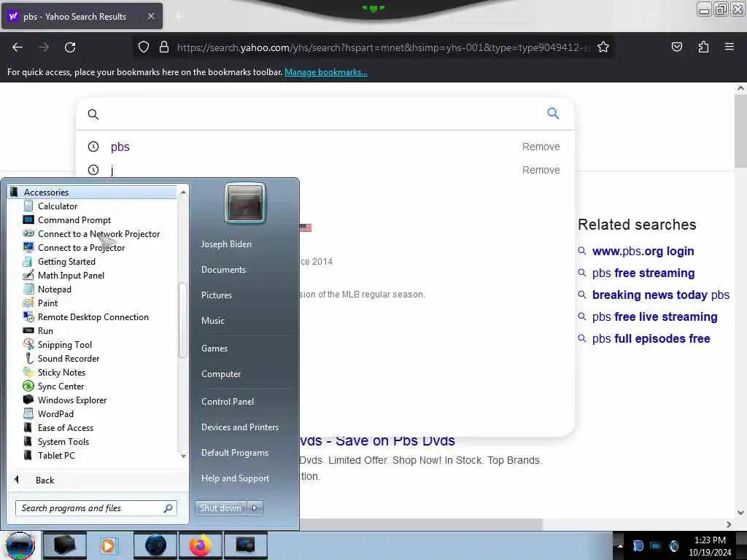Click the Manage bookmarks link

tap(326, 72)
